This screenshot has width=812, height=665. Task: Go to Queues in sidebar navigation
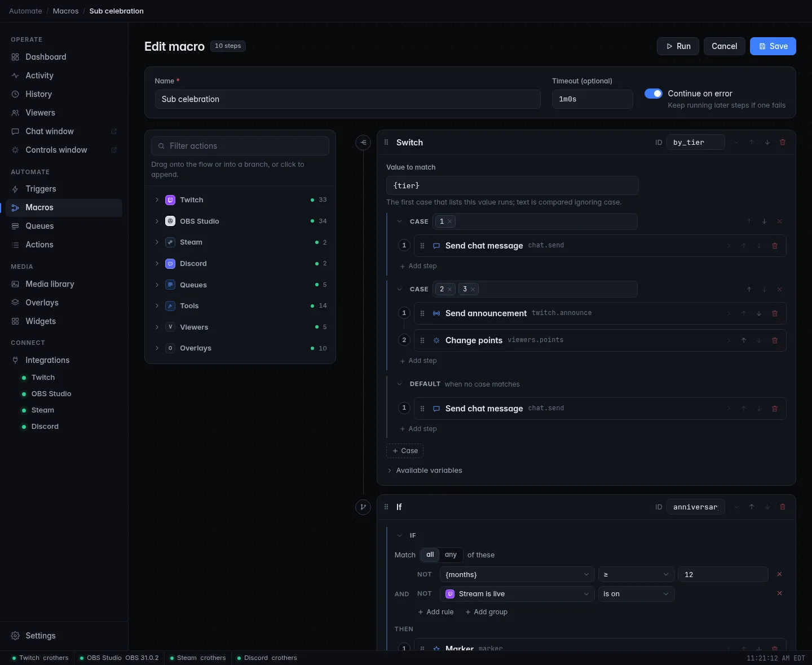(x=64, y=226)
